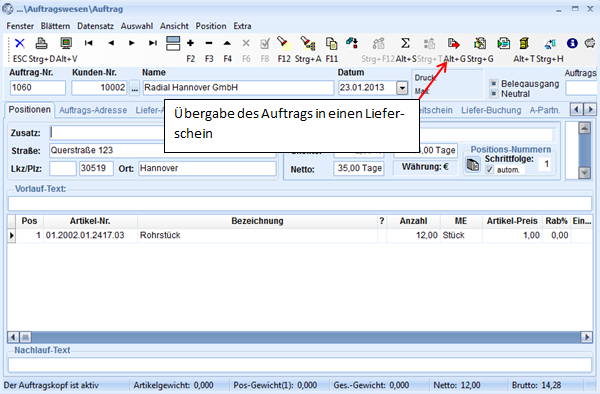Open the Blättern menu

click(55, 26)
